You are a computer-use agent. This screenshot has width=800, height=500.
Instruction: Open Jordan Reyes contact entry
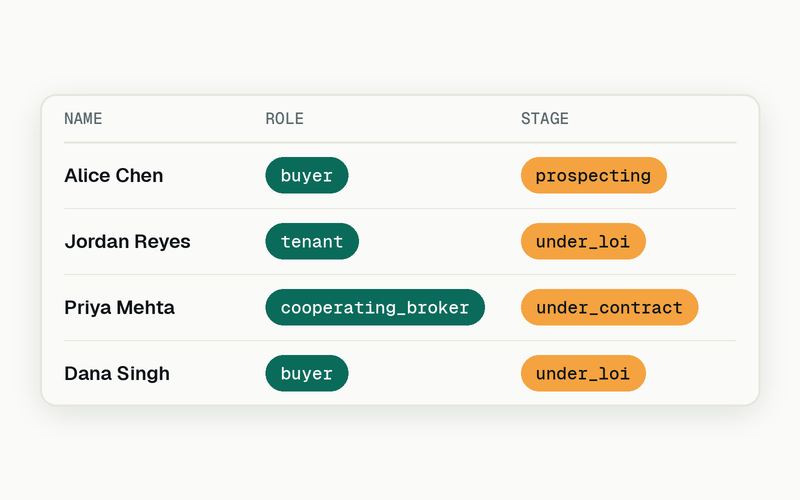128,241
